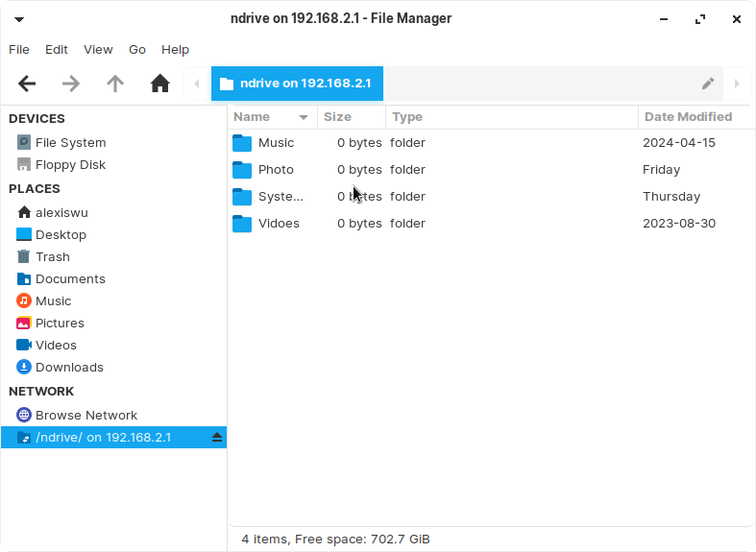Open the Go menu
The width and height of the screenshot is (756, 552).
pos(137,50)
